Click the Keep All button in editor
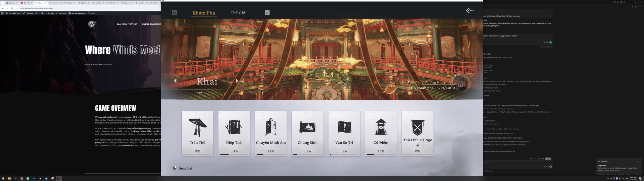This screenshot has height=181, width=644. point(541,159)
